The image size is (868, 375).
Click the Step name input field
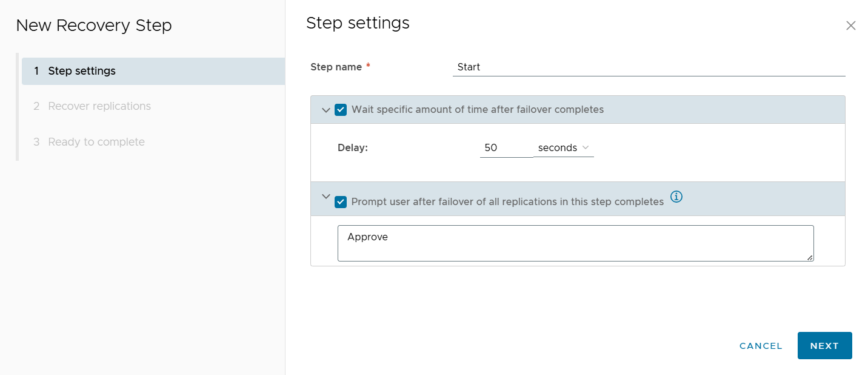click(649, 67)
